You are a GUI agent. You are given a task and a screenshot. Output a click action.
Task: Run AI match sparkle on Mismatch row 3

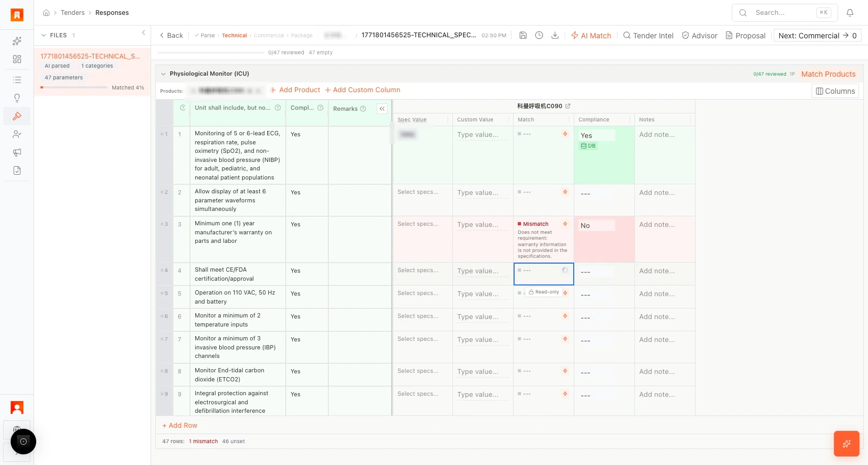(565, 224)
